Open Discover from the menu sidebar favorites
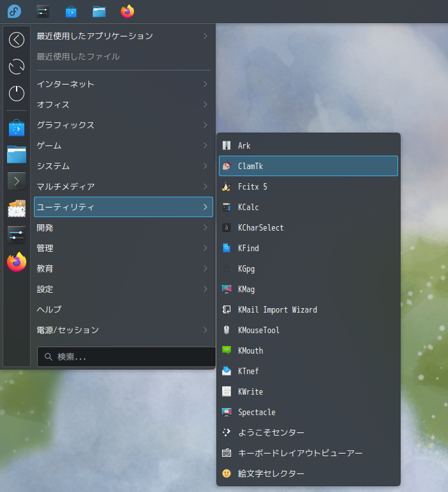448x492 pixels. point(17,127)
